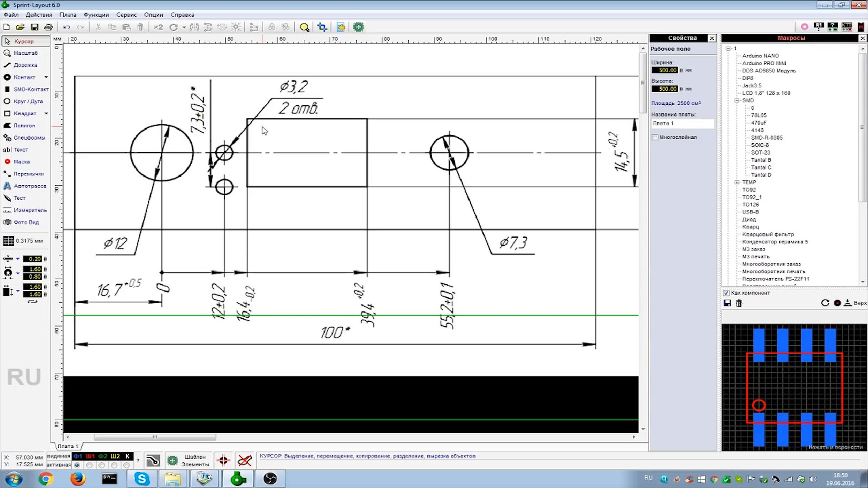The height and width of the screenshot is (488, 868).
Task: Choose the Полигон tool
Action: (x=24, y=126)
